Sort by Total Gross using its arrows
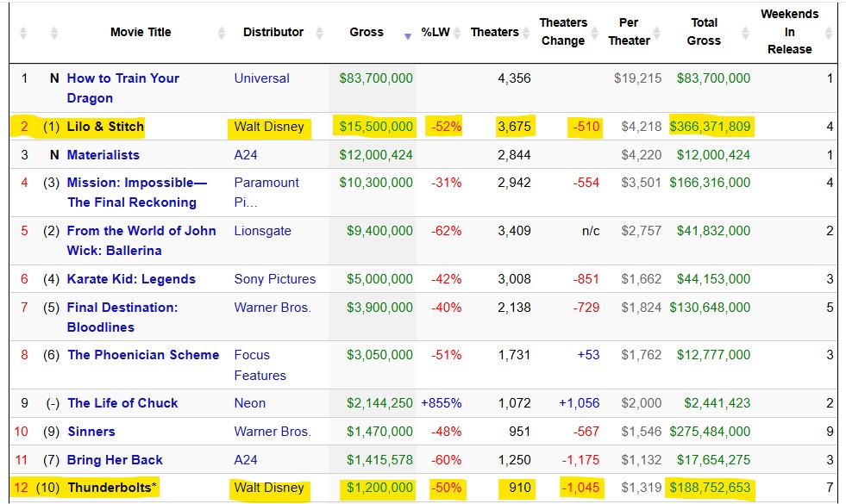The image size is (846, 504). coord(745,33)
